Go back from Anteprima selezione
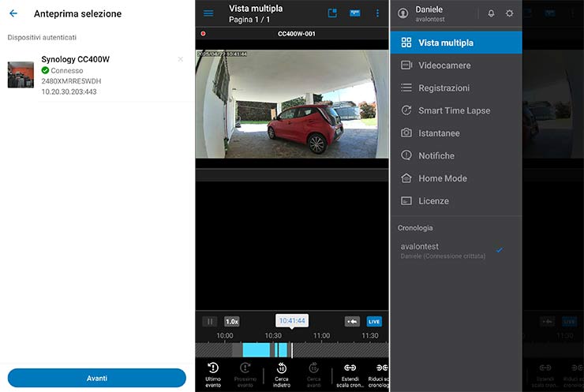 coord(13,13)
